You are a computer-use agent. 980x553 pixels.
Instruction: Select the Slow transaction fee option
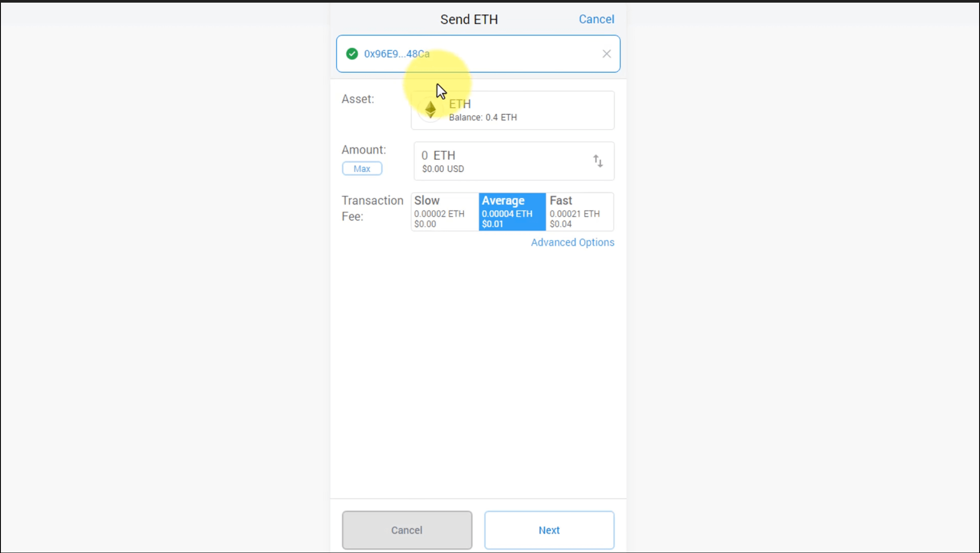click(x=443, y=211)
